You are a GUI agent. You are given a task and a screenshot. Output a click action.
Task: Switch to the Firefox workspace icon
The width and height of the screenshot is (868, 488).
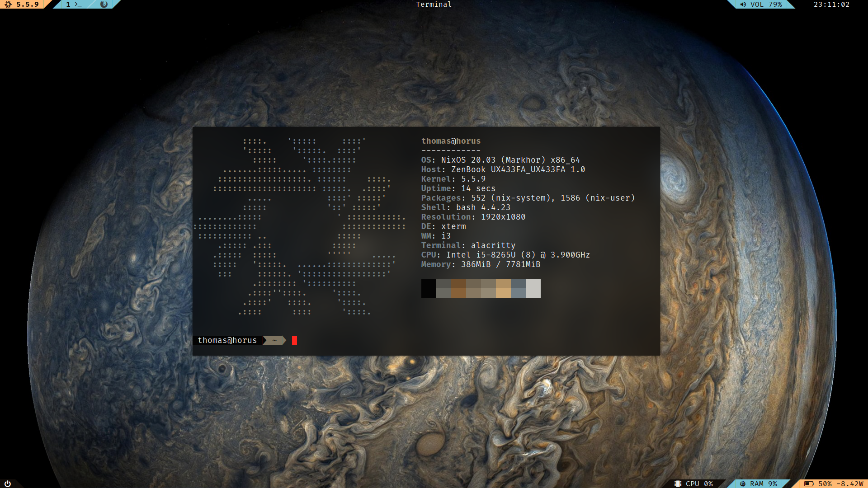tap(104, 5)
